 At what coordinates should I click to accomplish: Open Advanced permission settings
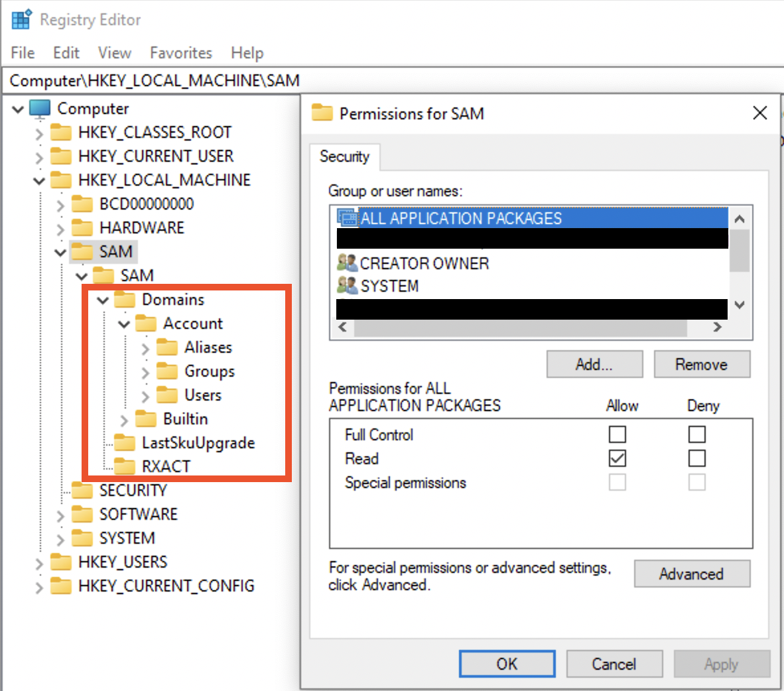coord(692,574)
